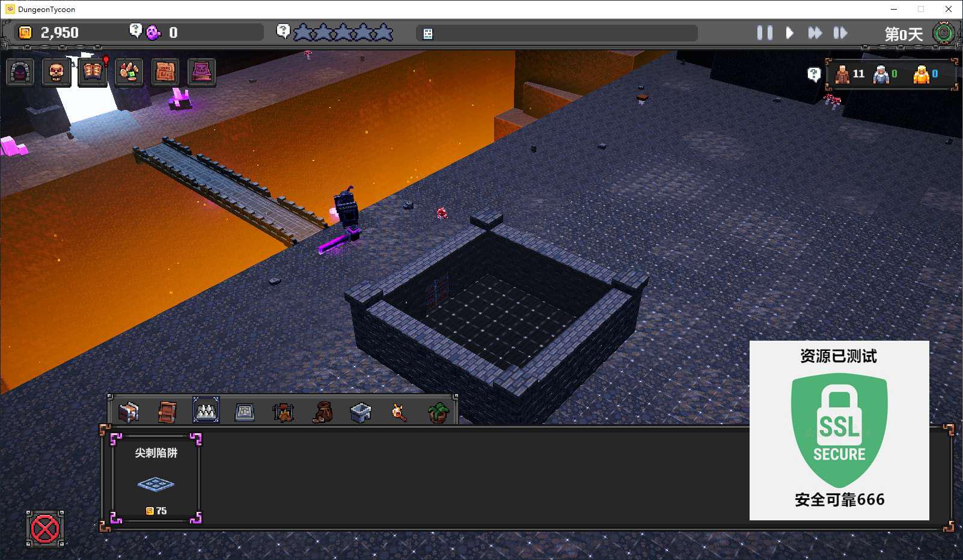Click the golden hero count icon
This screenshot has width=963, height=560.
[921, 75]
